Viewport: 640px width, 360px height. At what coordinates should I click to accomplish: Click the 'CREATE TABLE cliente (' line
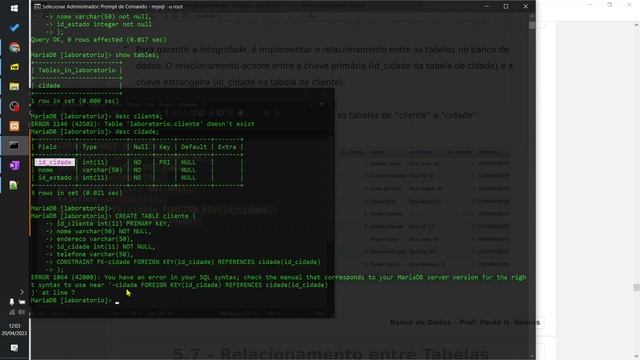pos(113,216)
